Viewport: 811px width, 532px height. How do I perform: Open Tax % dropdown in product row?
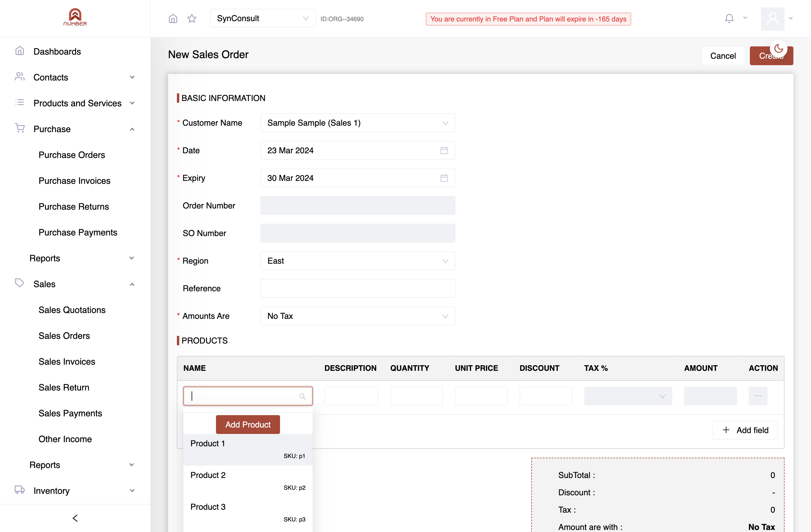tap(628, 396)
